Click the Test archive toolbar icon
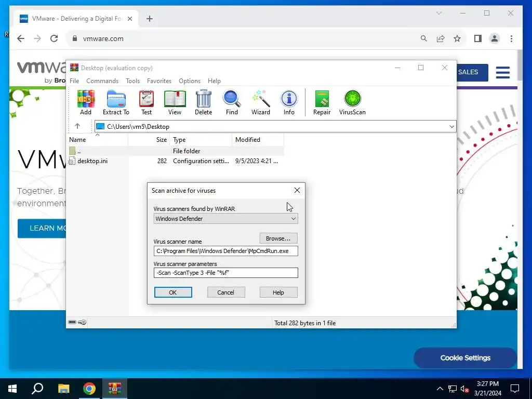Screen dimensions: 532x399 tap(147, 102)
